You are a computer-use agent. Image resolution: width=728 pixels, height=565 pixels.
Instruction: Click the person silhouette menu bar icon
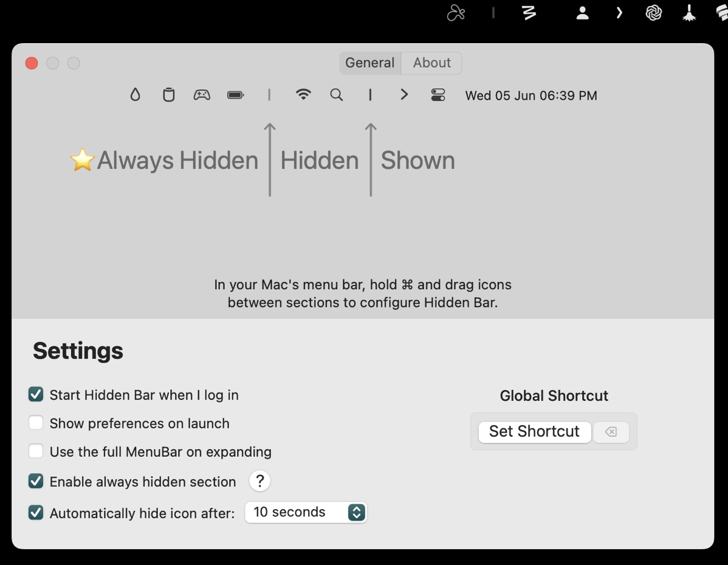pyautogui.click(x=582, y=13)
